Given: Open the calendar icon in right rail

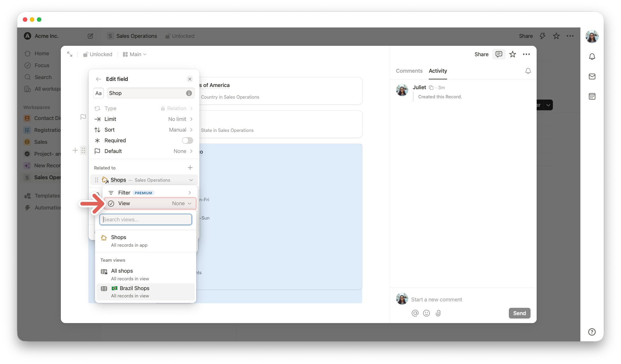Looking at the screenshot, I should coord(592,96).
